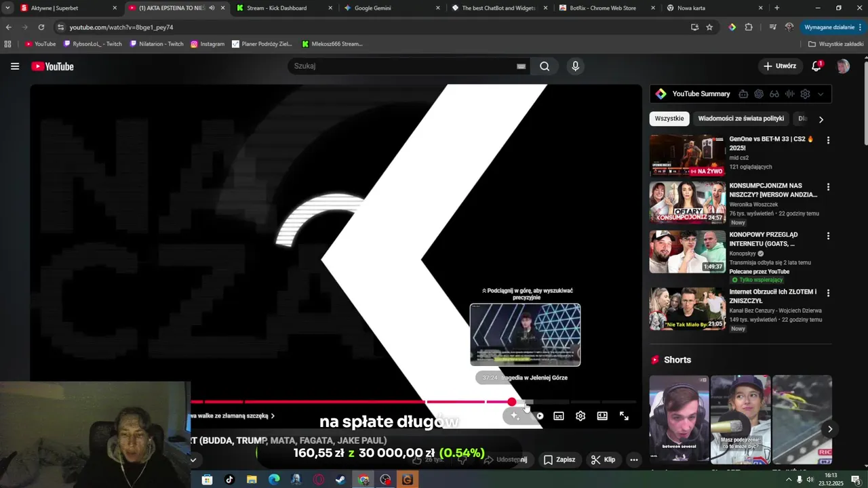Image resolution: width=868 pixels, height=488 pixels.
Task: Click the Utwórz create button
Action: [x=779, y=66]
